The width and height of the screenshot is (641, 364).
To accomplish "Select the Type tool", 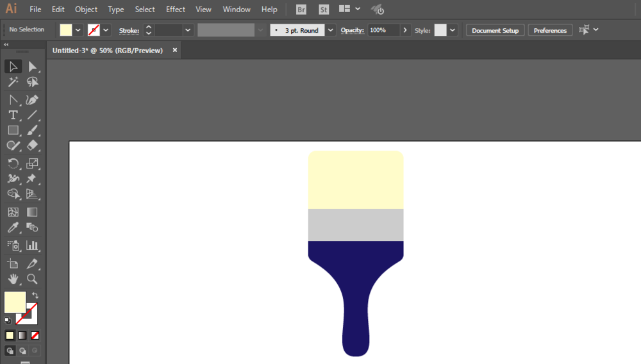I will point(13,115).
